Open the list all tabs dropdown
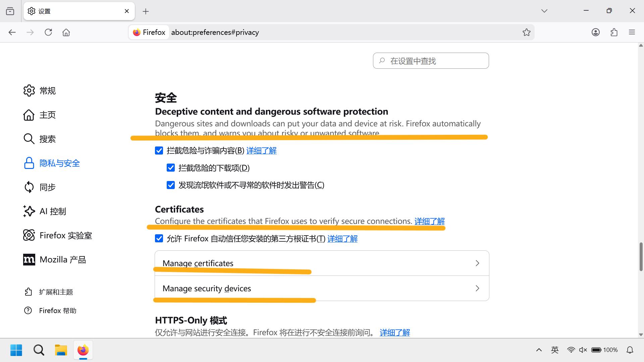 click(x=544, y=11)
